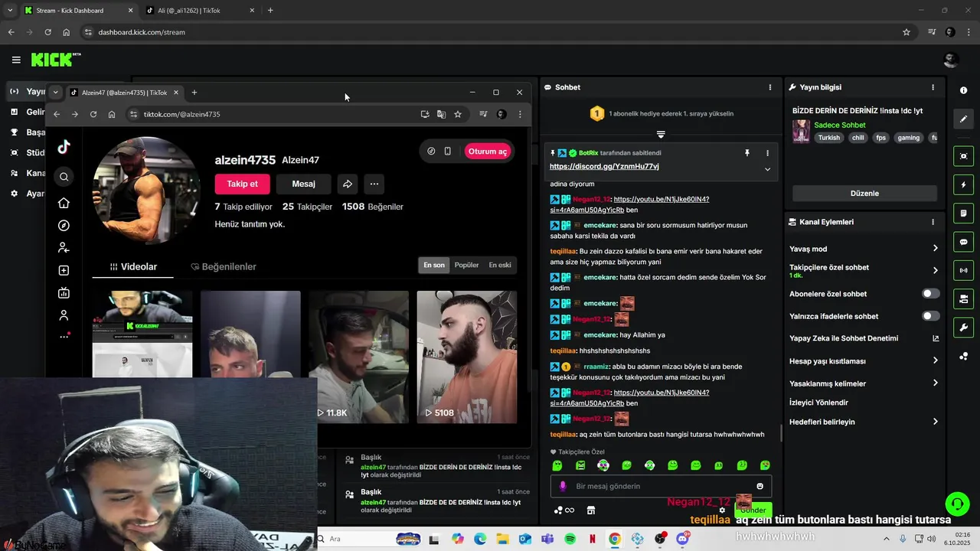
Task: Open Kick hamburger menu
Action: pos(16,60)
